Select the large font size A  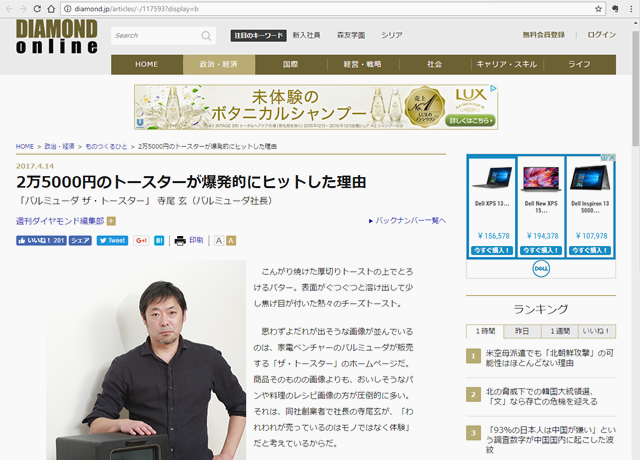coord(232,241)
